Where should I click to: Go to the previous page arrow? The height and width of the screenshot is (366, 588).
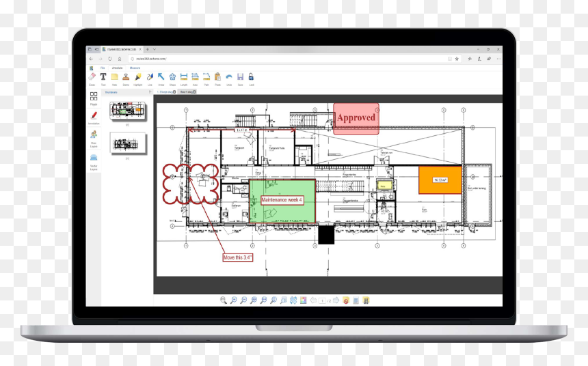coord(314,300)
